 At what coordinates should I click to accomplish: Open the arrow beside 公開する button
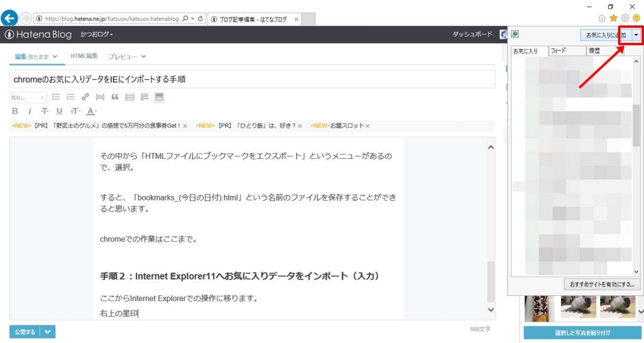click(x=48, y=332)
